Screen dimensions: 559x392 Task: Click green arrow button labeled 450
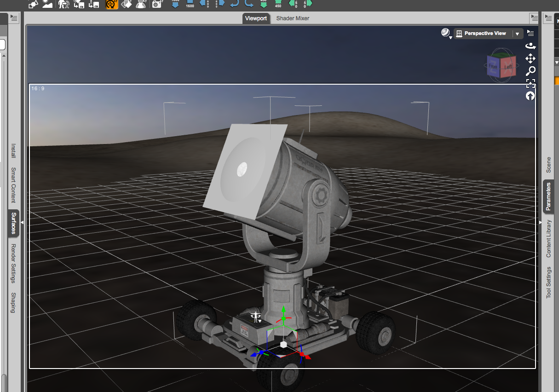point(278,4)
